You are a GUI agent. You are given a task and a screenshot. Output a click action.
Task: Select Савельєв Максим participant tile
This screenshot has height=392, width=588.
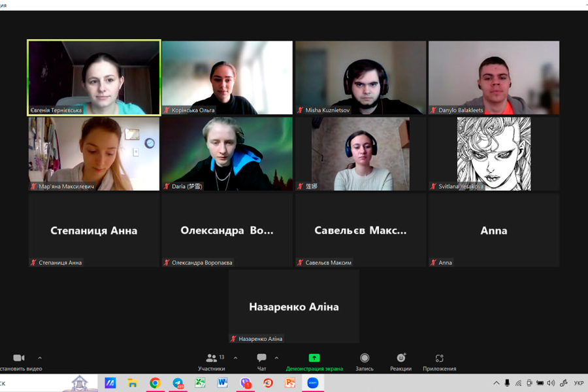pyautogui.click(x=361, y=230)
